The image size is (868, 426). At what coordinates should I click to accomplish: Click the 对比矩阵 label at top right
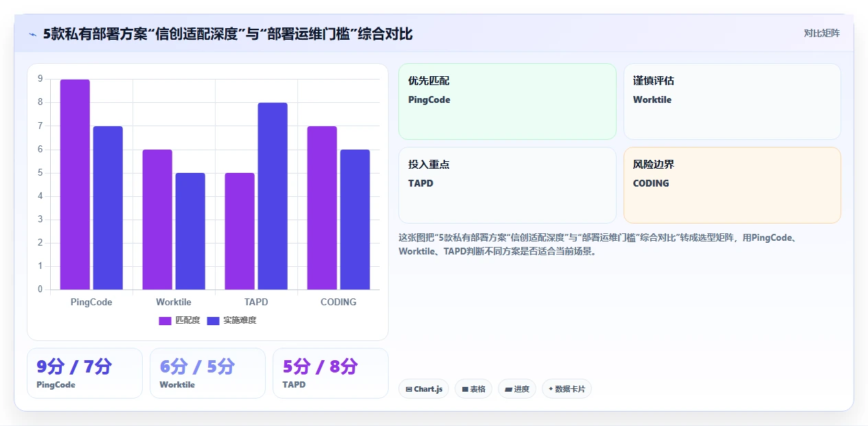(821, 33)
